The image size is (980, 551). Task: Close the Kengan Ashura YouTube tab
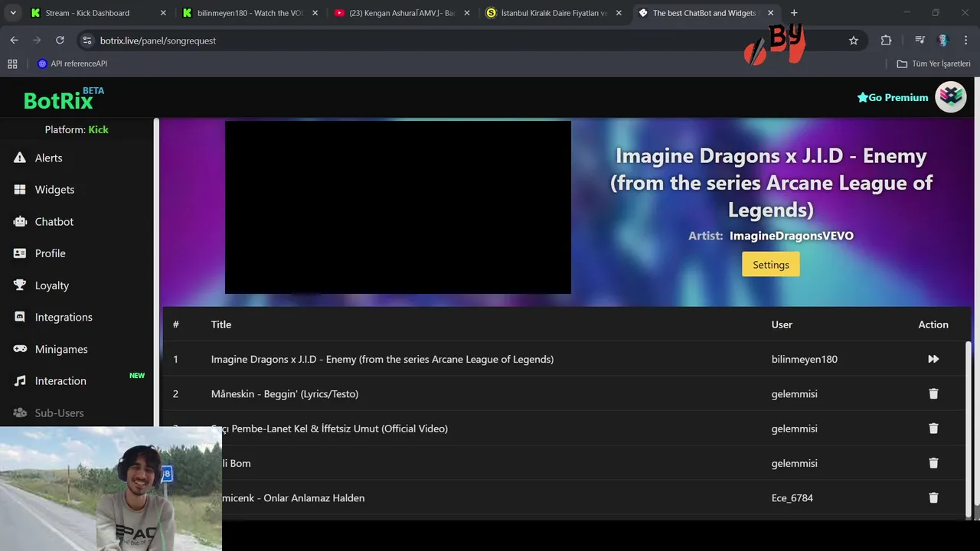[467, 13]
